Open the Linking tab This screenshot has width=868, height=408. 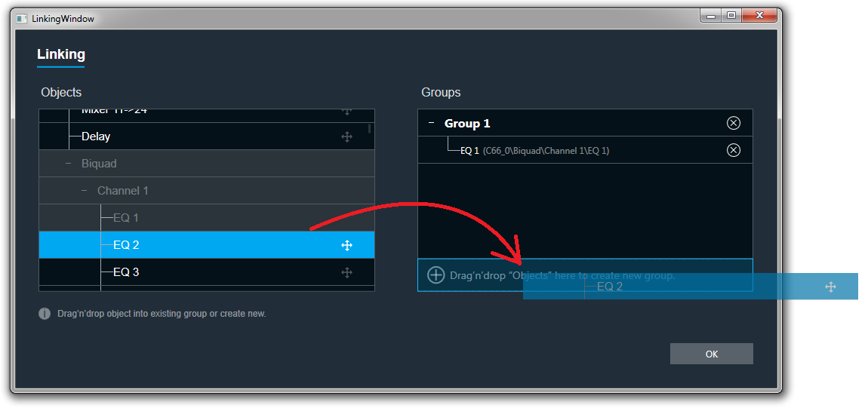[61, 55]
